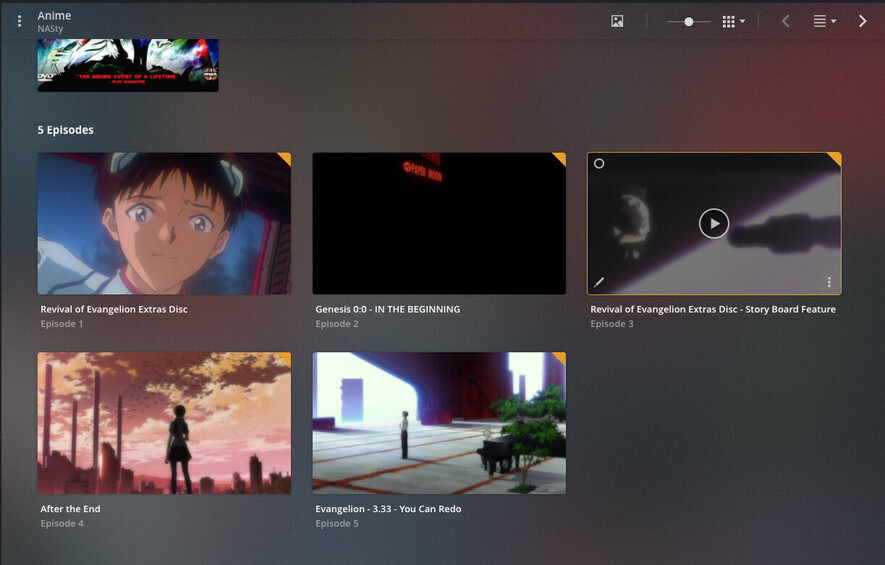Screen dimensions: 885x565
Task: Toggle background artwork image icon
Action: (x=617, y=21)
